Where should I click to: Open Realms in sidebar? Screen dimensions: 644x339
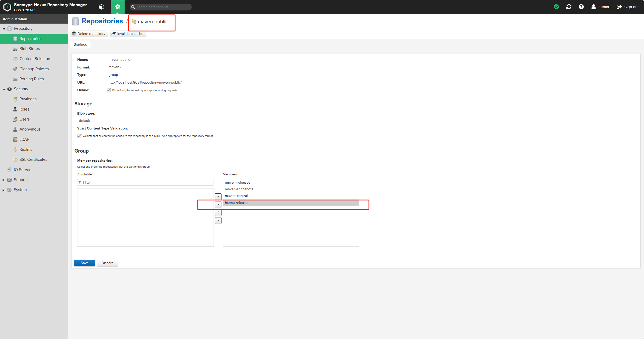click(34, 149)
